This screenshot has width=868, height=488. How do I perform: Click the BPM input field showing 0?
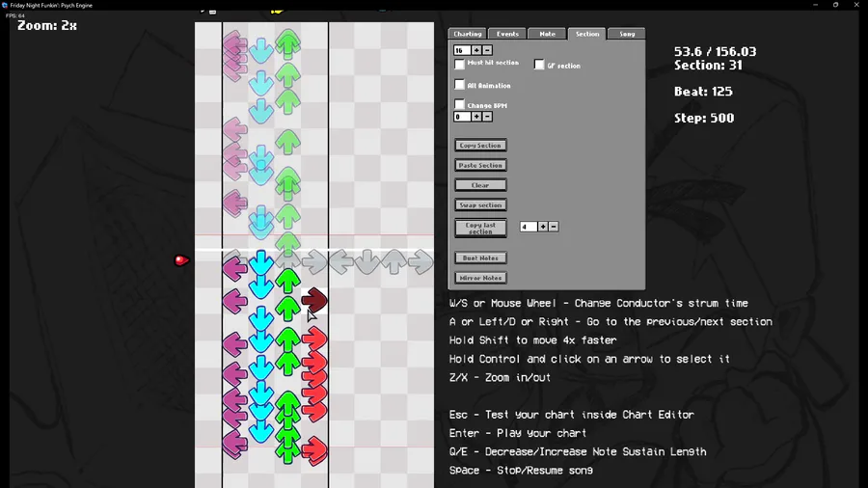point(462,117)
